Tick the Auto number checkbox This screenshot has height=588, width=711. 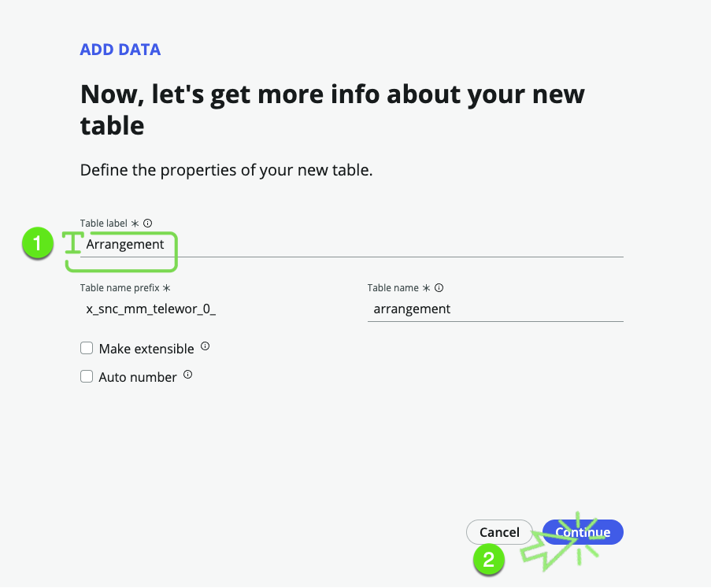87,376
